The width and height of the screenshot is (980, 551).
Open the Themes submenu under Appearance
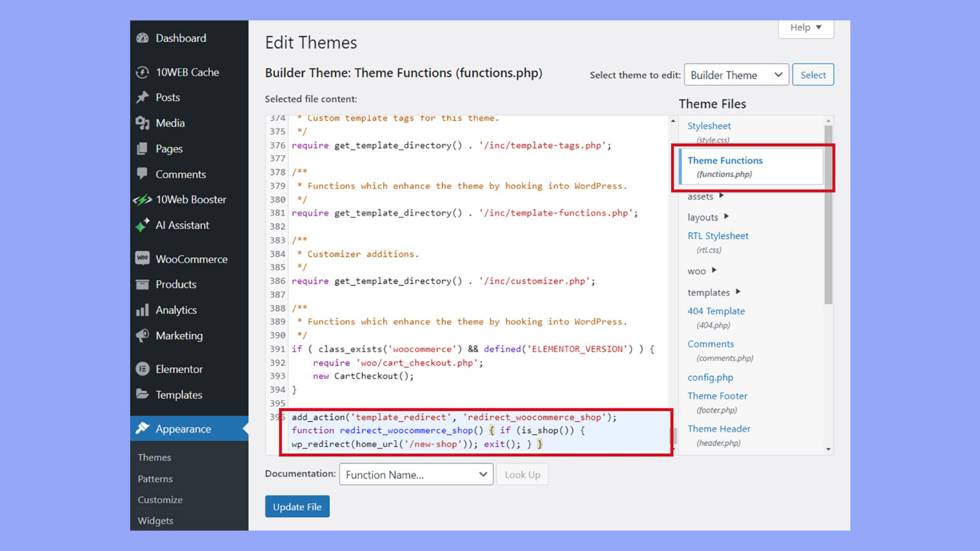tap(154, 457)
